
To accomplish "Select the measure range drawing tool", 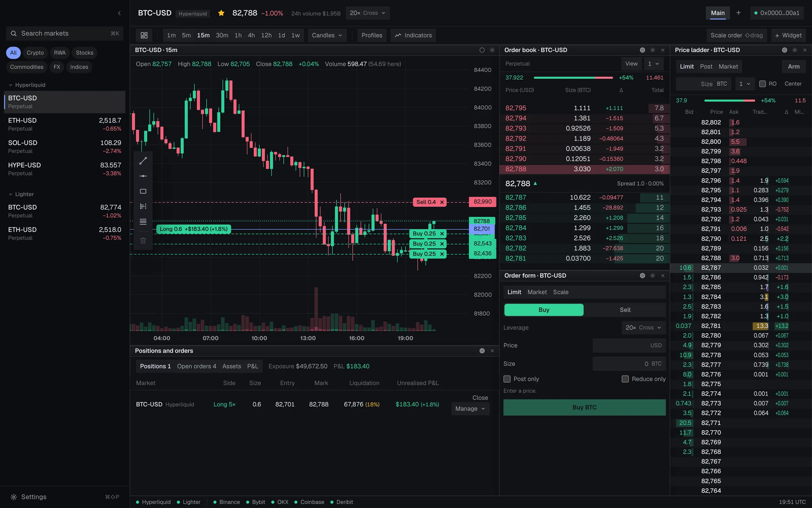I will [143, 206].
